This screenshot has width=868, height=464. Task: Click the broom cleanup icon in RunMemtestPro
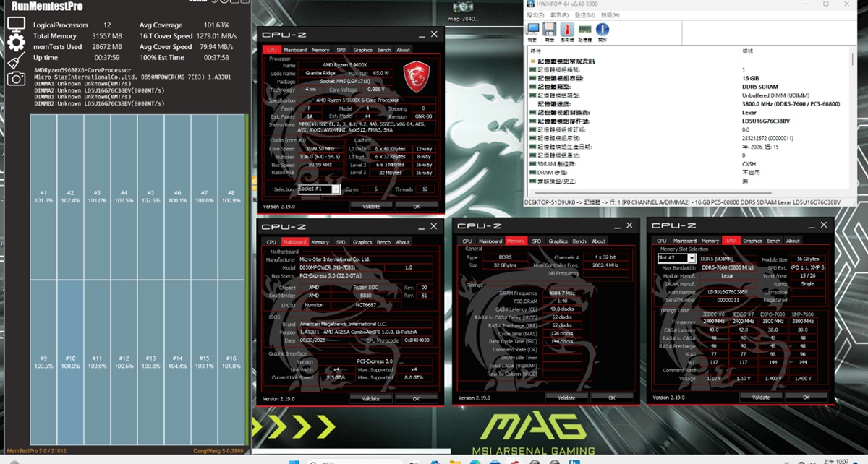point(16,61)
